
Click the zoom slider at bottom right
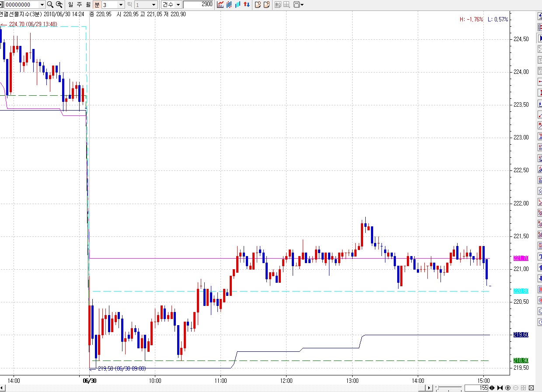click(448, 388)
